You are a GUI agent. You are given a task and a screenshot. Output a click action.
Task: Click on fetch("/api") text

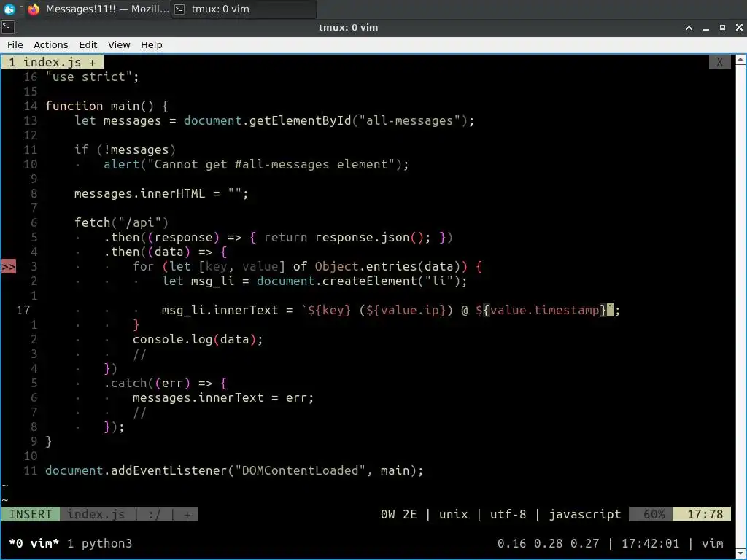[122, 222]
